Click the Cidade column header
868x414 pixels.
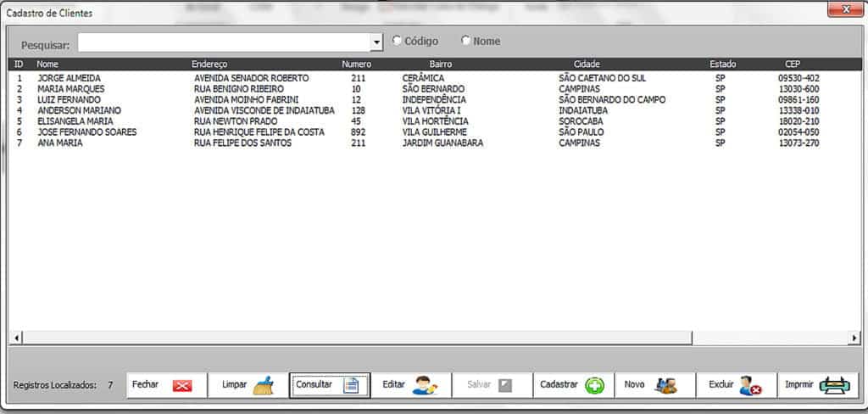click(x=587, y=64)
